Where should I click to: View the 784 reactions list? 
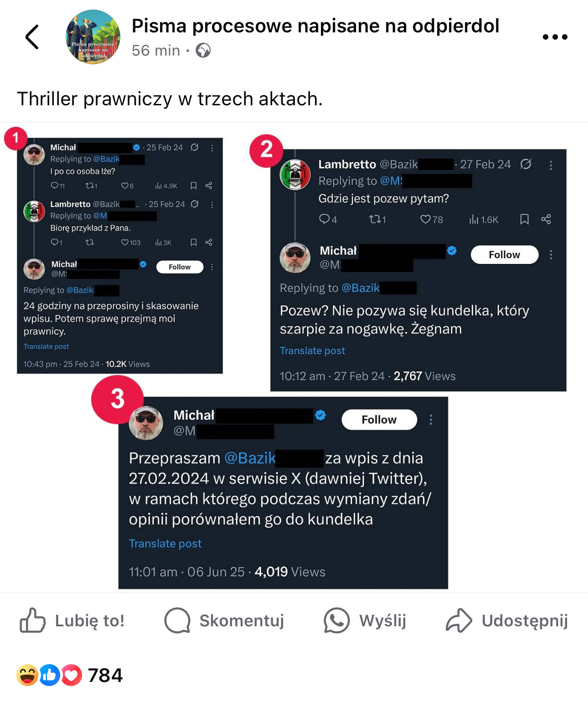click(70, 675)
